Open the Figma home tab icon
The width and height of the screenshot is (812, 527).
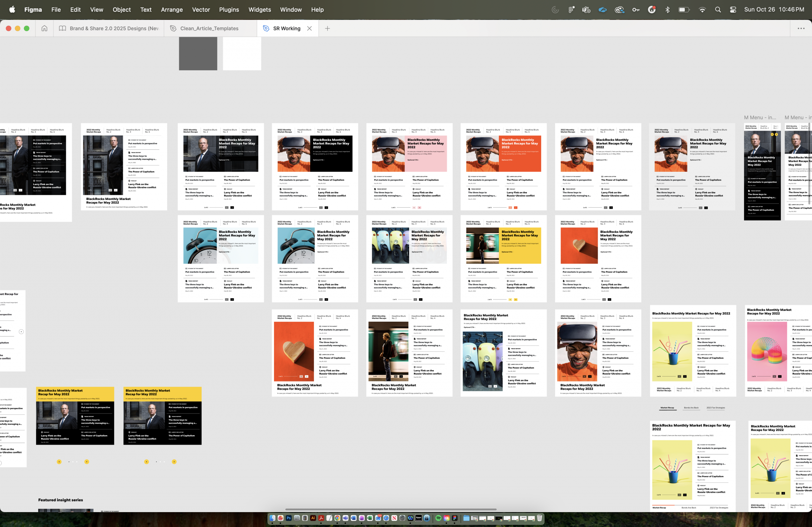click(44, 28)
